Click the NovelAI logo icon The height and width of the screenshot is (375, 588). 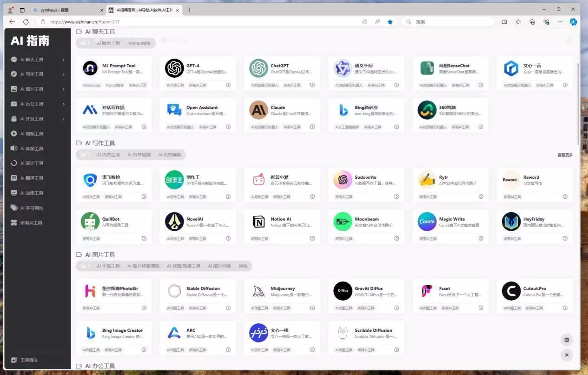pyautogui.click(x=174, y=221)
